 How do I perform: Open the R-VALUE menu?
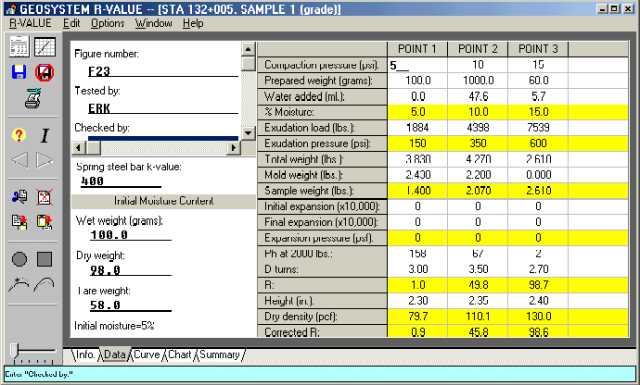(30, 23)
